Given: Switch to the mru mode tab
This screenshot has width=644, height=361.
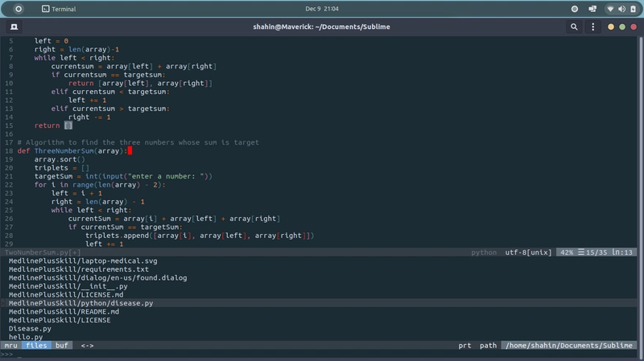Looking at the screenshot, I should 10,346.
